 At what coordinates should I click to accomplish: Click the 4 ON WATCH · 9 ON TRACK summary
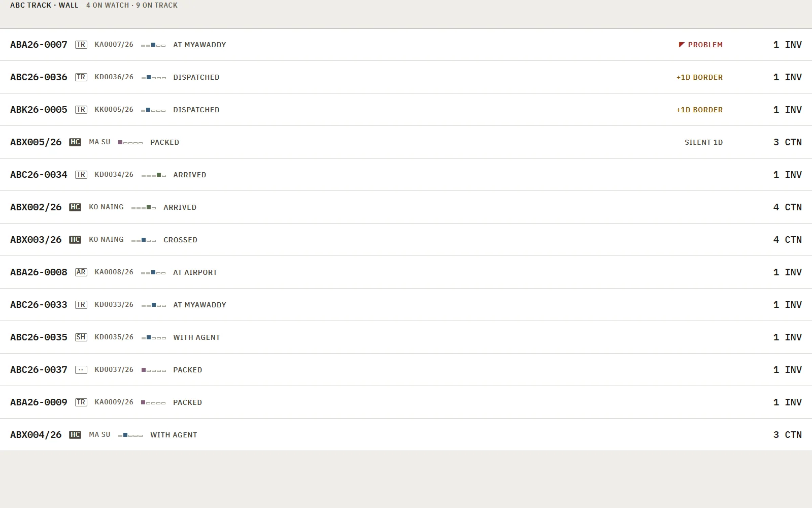point(132,5)
